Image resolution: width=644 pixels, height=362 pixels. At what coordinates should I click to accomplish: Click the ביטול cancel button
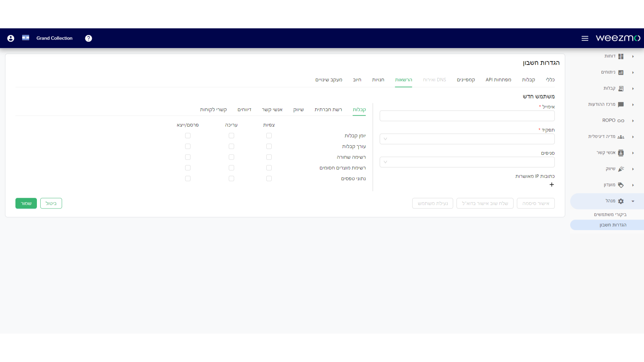[x=51, y=203]
